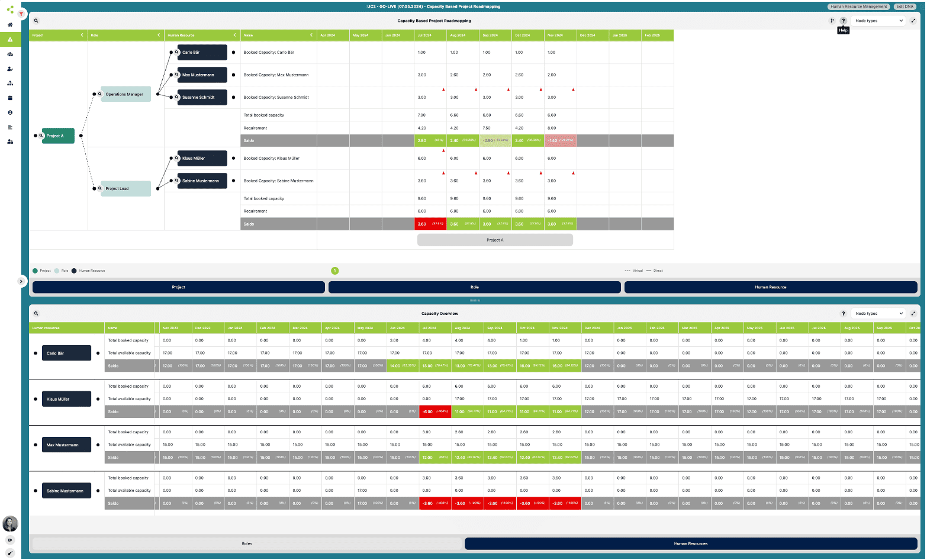Click Klaus Müller's red -6.00 Saldo cell

[x=435, y=411]
